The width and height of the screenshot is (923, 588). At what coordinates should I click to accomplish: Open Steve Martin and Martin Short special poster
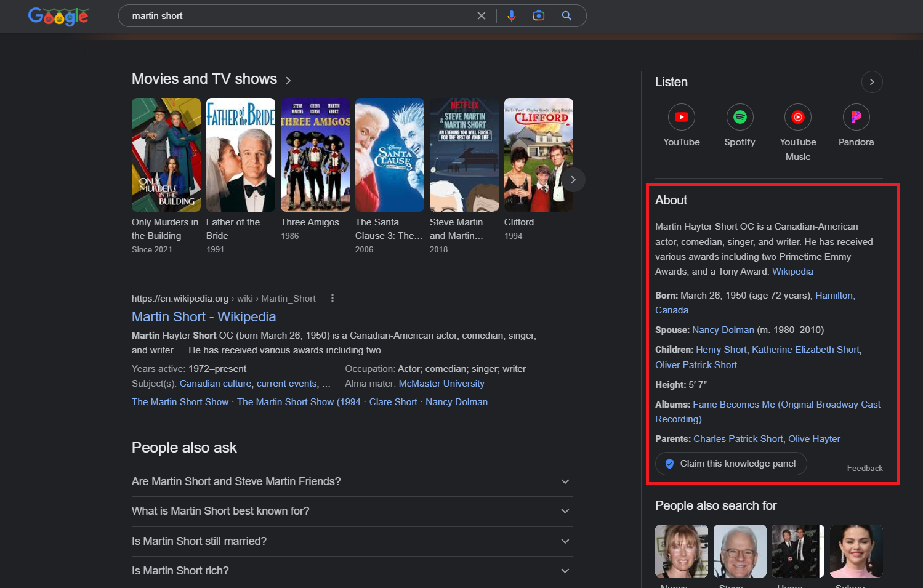pos(464,155)
